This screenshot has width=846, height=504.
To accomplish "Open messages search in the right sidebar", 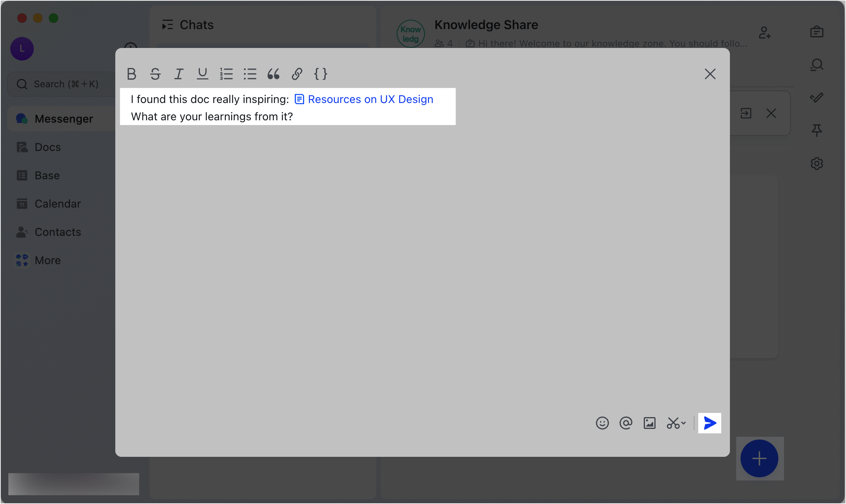I will (x=816, y=65).
